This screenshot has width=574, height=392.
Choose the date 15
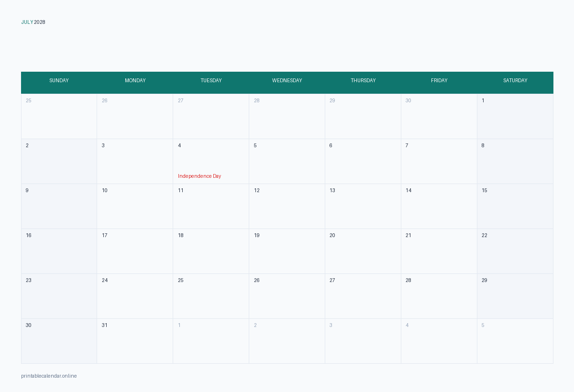(x=515, y=206)
